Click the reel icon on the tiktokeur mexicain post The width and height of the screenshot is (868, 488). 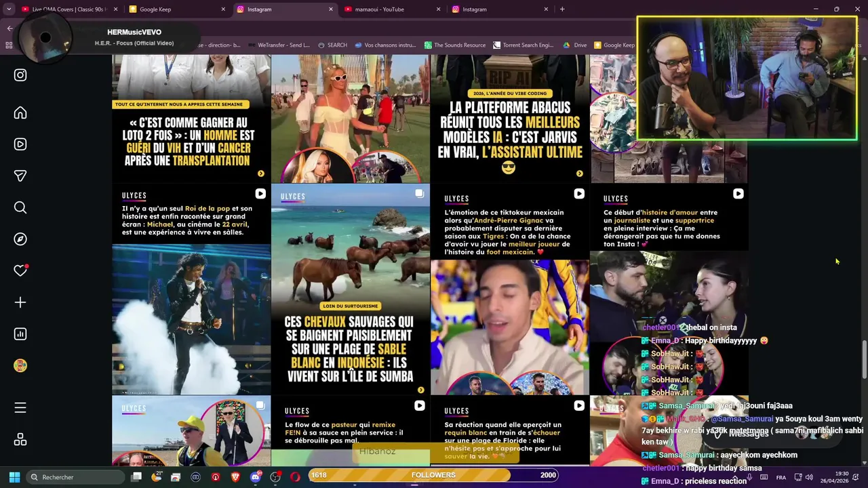[579, 194]
